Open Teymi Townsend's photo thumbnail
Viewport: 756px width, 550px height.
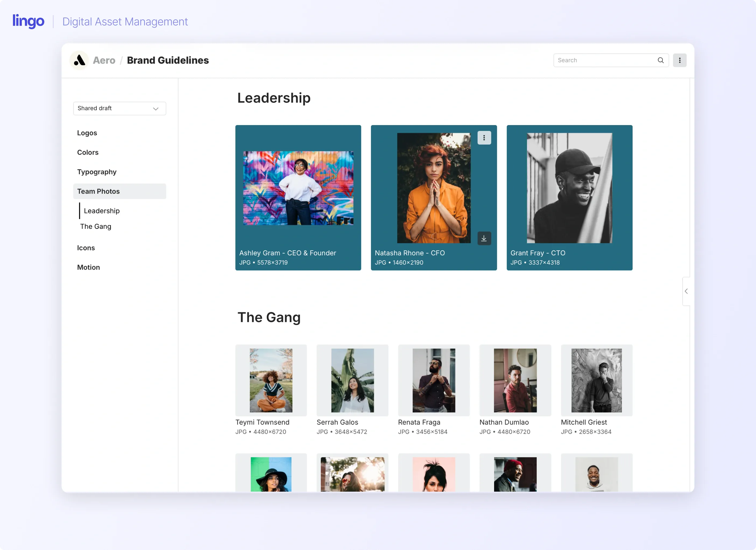pos(271,380)
